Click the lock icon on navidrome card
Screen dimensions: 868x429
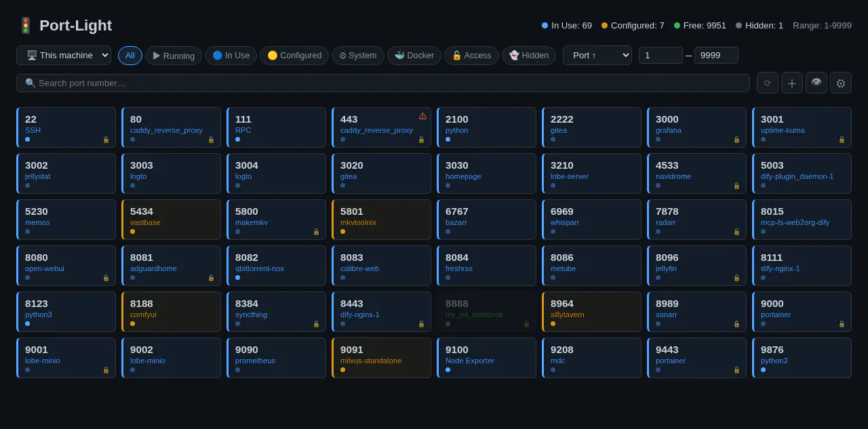coord(736,186)
